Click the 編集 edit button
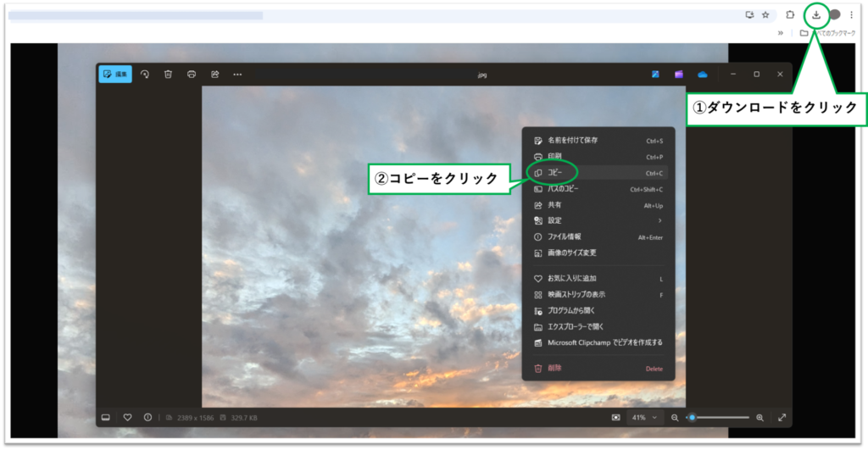 (115, 75)
